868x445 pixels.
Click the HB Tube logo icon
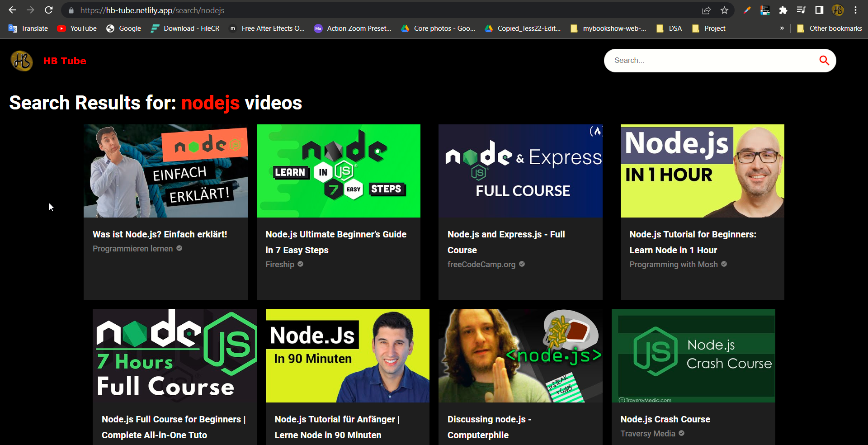coord(21,61)
